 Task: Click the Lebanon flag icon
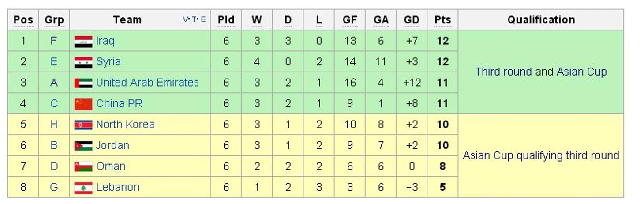[83, 188]
